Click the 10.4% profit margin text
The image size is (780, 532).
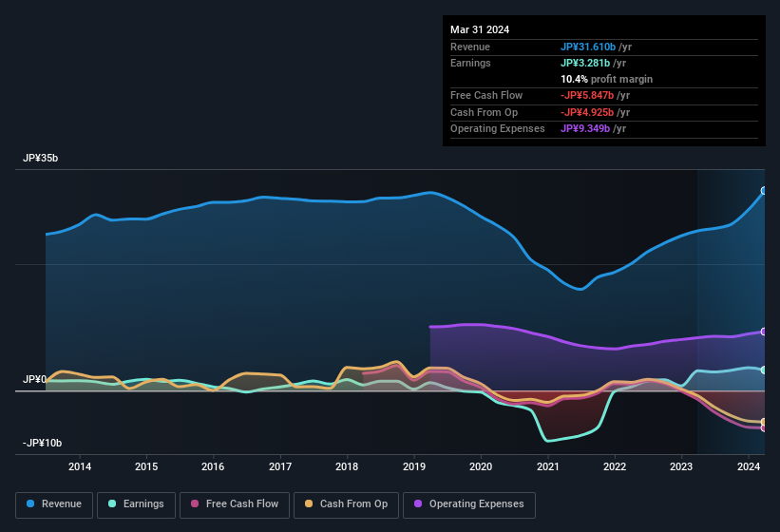pos(606,79)
